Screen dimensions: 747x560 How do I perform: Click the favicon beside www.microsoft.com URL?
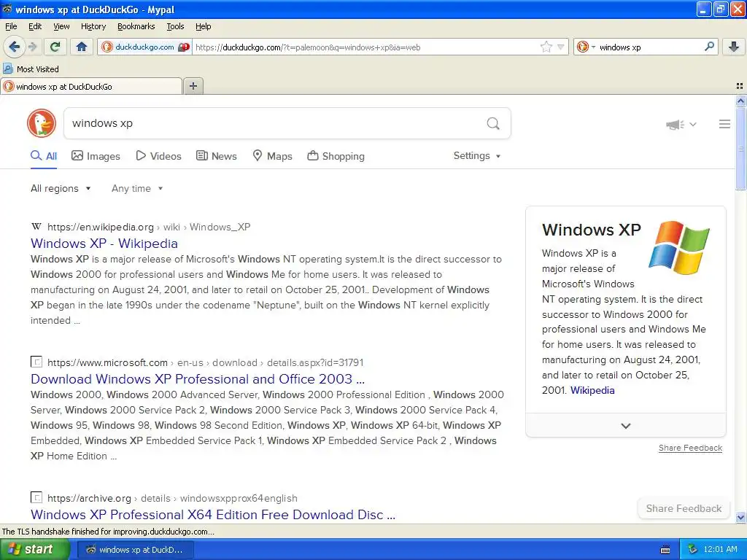pos(36,362)
